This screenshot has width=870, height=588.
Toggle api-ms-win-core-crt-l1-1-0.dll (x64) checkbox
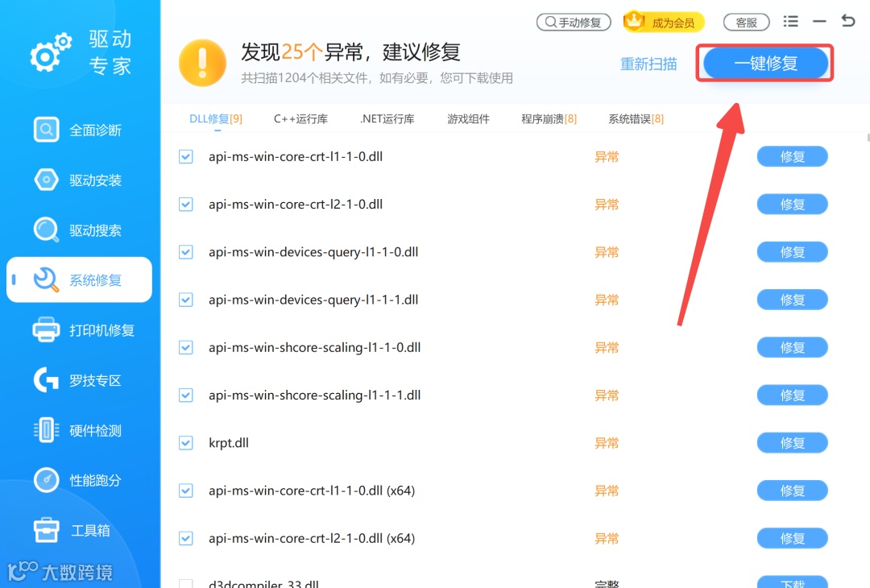pos(186,491)
